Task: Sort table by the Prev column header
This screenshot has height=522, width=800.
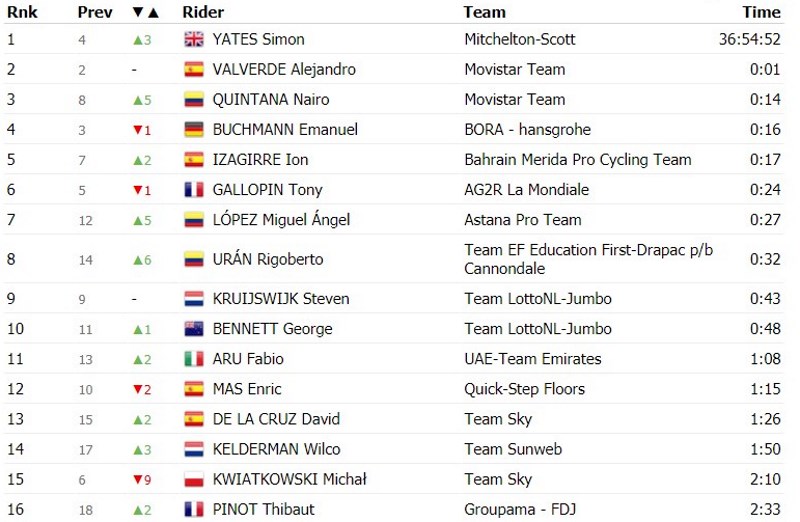Action: [x=95, y=12]
